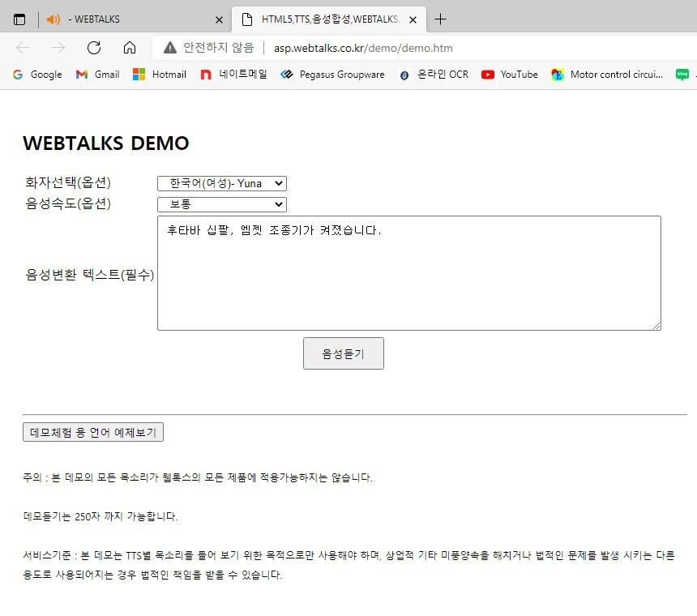Open the YouTube bookmark

pyautogui.click(x=510, y=75)
